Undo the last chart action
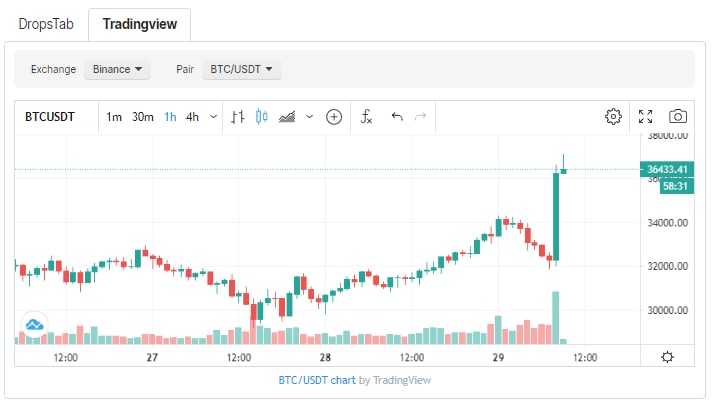The height and width of the screenshot is (404, 714). [x=397, y=117]
